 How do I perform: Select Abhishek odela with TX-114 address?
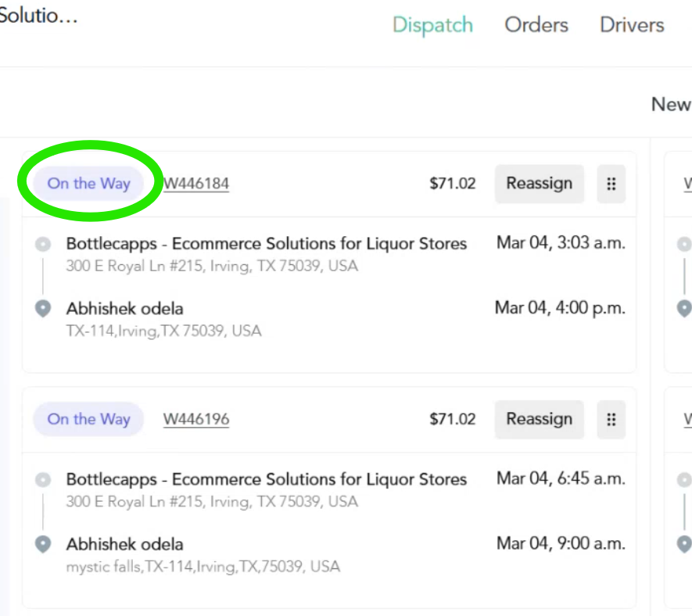[x=124, y=309]
